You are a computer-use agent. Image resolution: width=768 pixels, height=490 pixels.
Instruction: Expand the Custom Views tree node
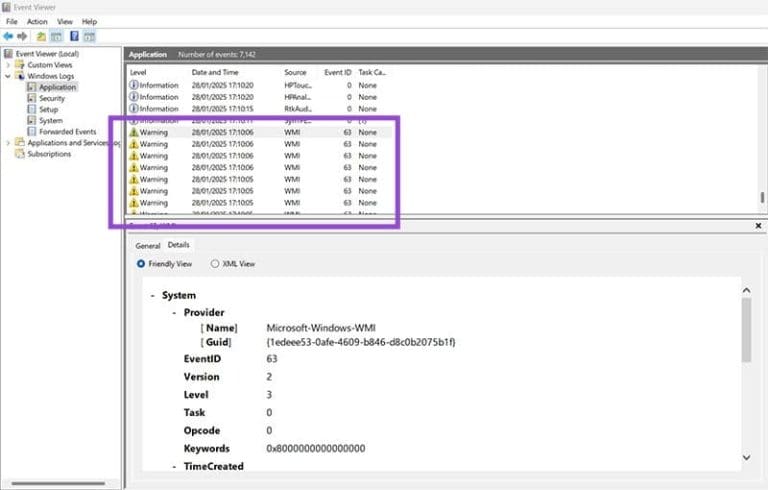(8, 65)
